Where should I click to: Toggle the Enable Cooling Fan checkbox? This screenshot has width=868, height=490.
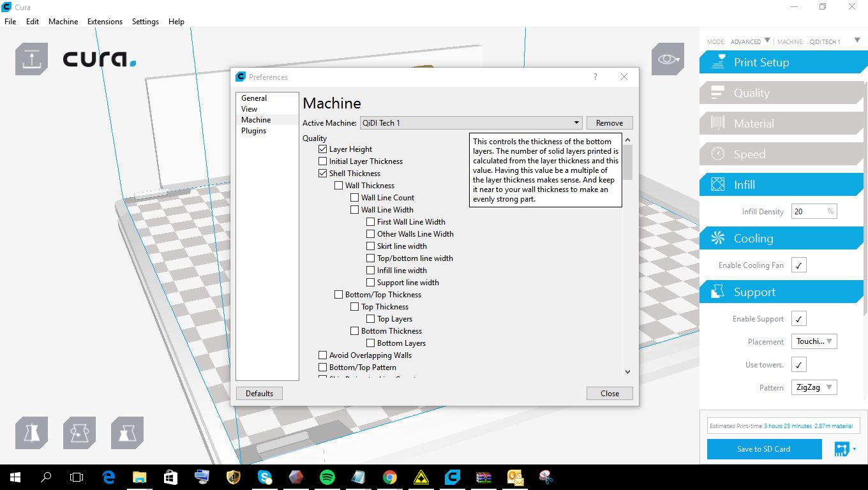click(x=798, y=265)
